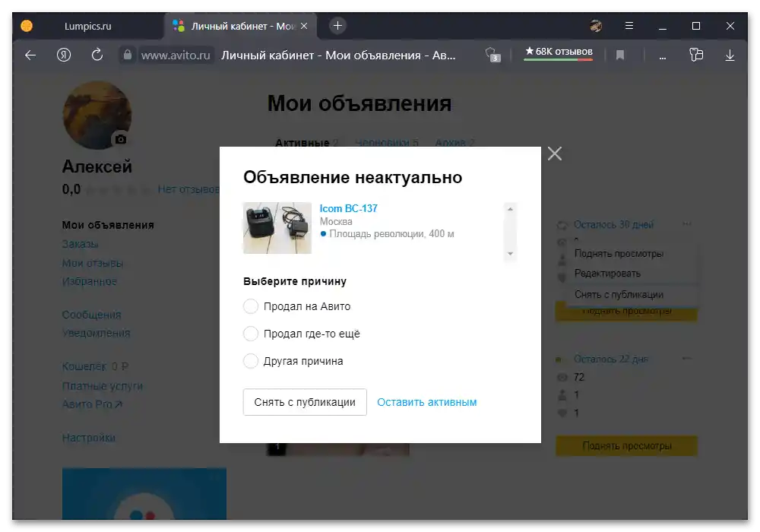The width and height of the screenshot is (760, 532).
Task: Close the Объявление неактуально dialog with X
Action: pos(555,154)
